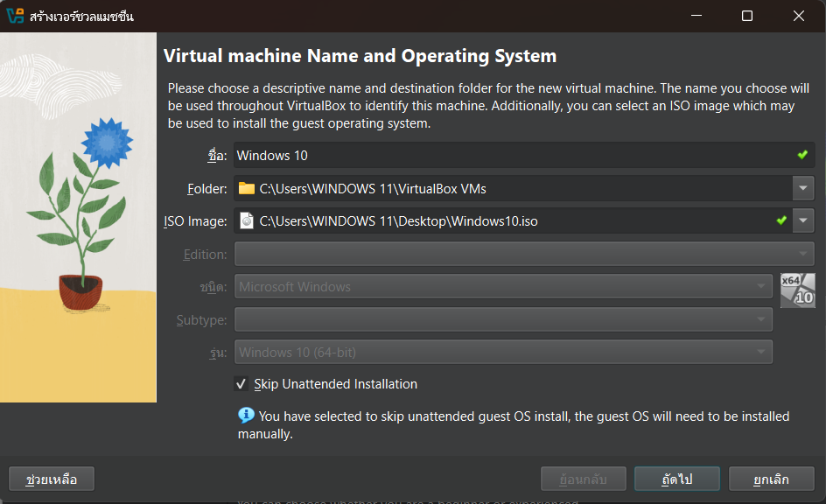Open the Edition dropdown list
Viewport: 826px width, 504px height.
(x=523, y=254)
